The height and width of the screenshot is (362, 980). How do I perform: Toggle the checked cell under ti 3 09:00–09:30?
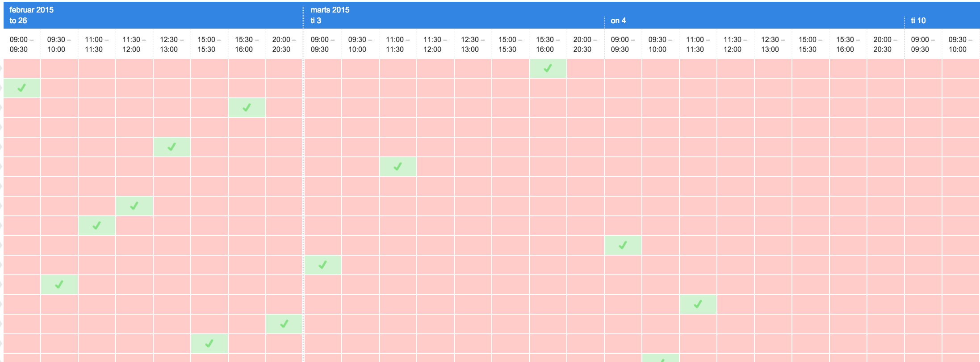322,265
